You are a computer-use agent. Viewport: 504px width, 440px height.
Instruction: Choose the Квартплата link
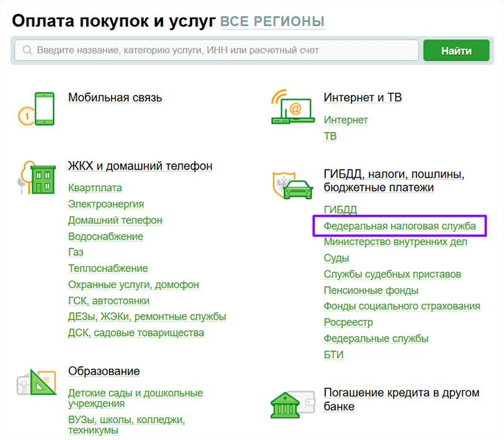pyautogui.click(x=95, y=188)
